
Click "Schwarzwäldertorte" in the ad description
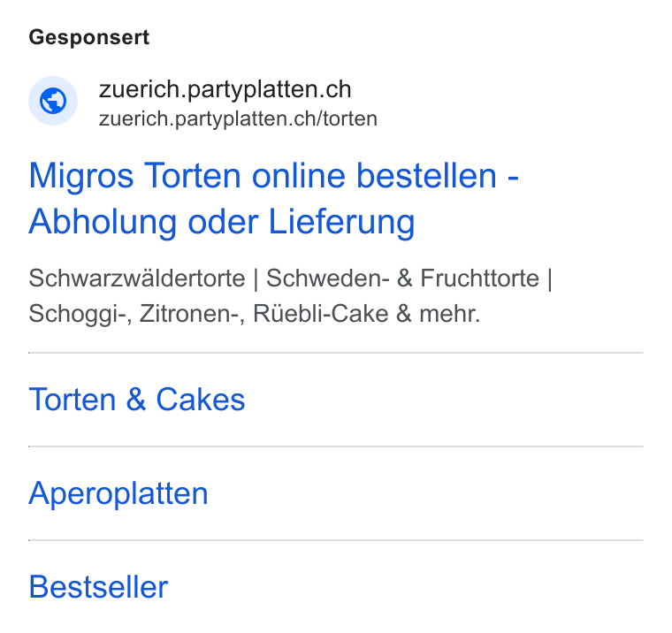point(137,278)
